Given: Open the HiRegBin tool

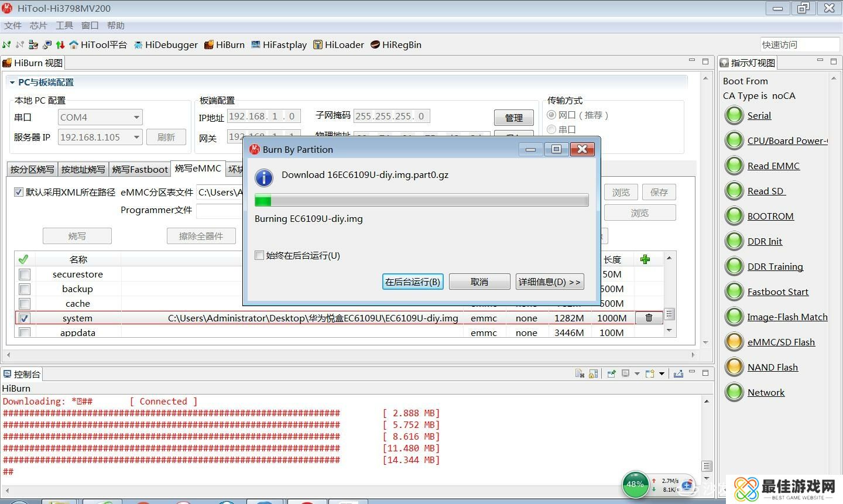Looking at the screenshot, I should 396,45.
